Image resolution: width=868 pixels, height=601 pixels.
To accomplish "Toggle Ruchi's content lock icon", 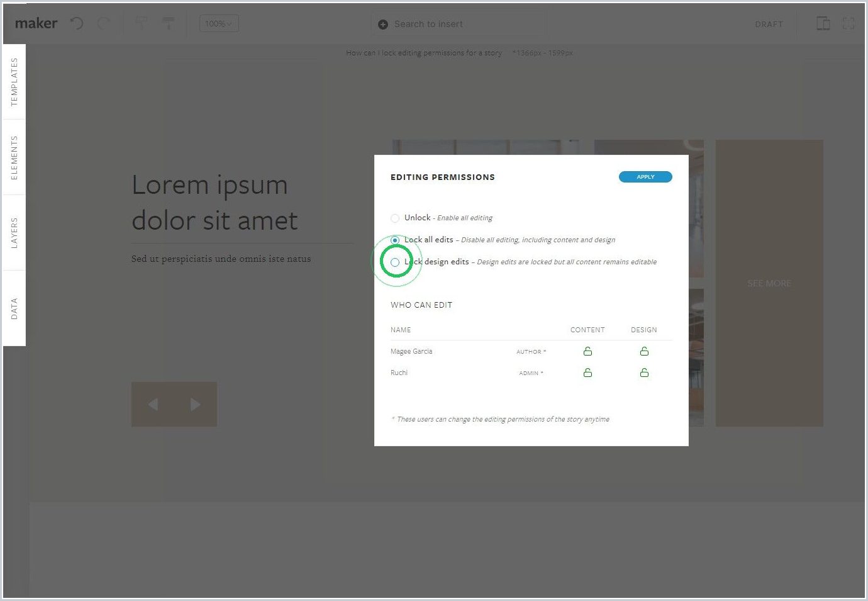I will (x=587, y=373).
